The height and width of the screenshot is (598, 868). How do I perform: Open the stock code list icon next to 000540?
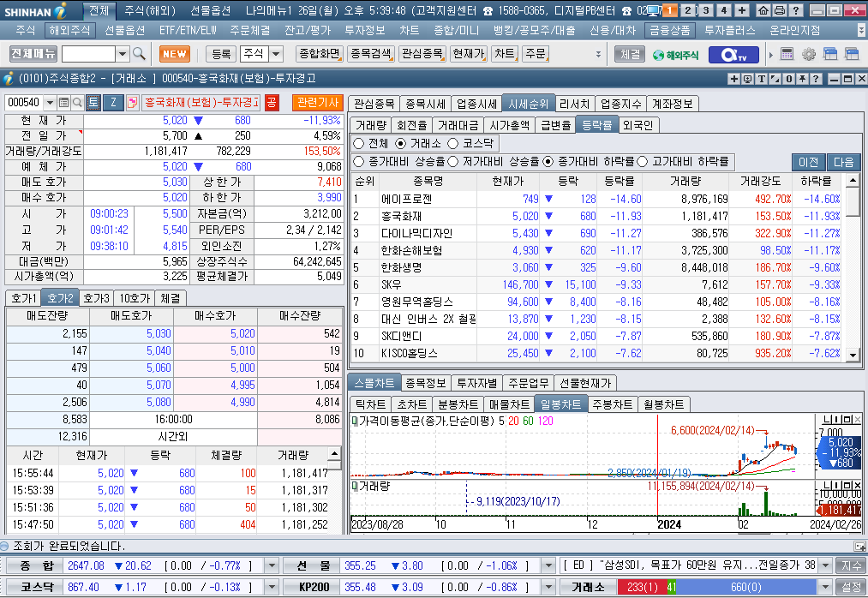(63, 103)
